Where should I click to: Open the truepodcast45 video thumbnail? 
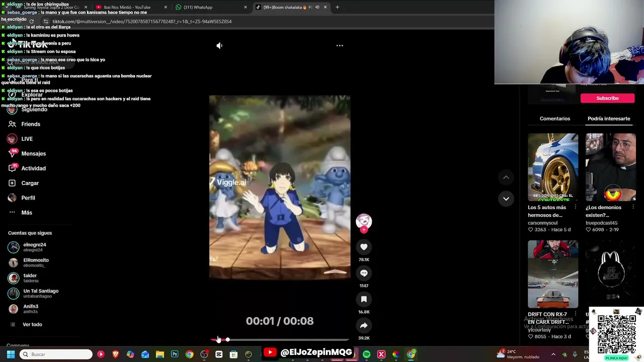click(611, 167)
